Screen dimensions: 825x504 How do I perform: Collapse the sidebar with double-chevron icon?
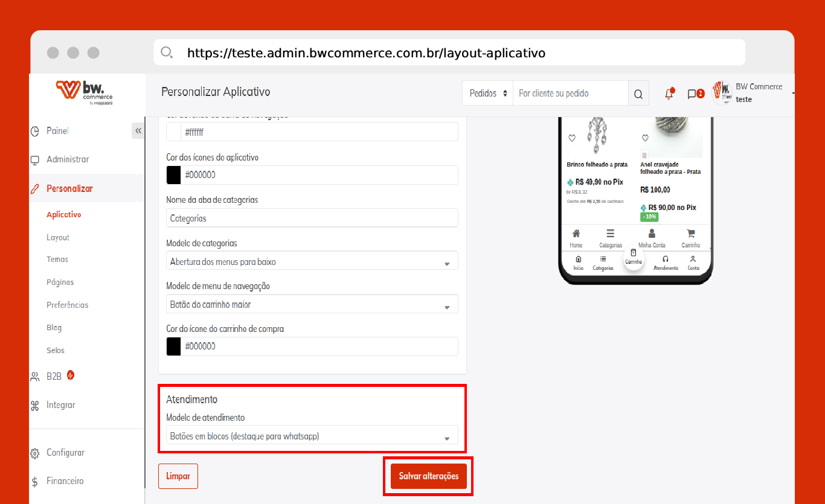(x=138, y=131)
